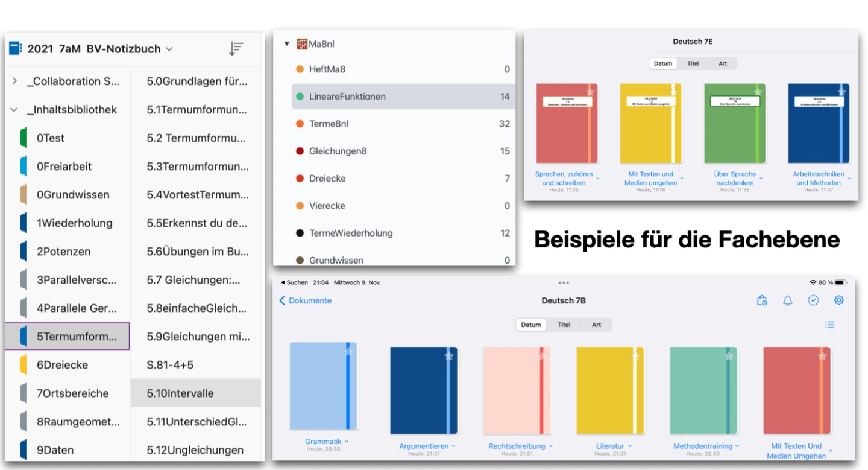Open the settings gear in Deutsch 7B

pos(838,300)
